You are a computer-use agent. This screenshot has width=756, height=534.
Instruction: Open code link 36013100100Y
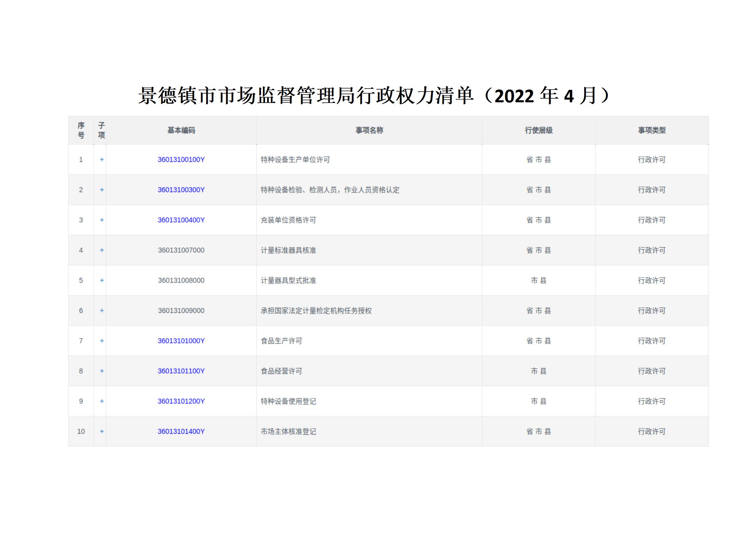[181, 159]
